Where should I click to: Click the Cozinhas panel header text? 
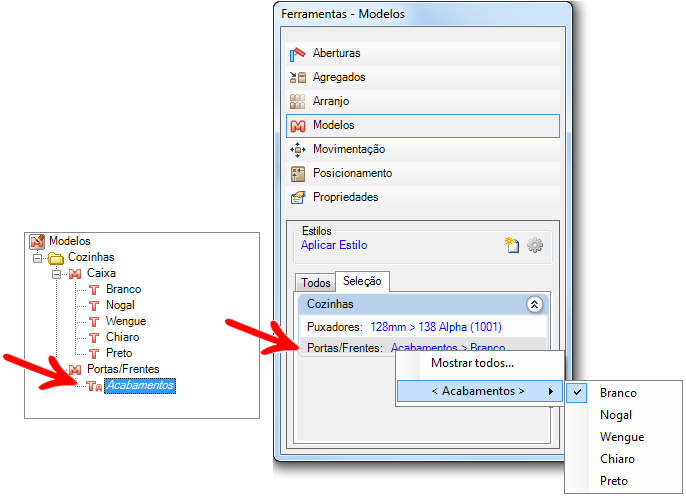click(x=330, y=304)
